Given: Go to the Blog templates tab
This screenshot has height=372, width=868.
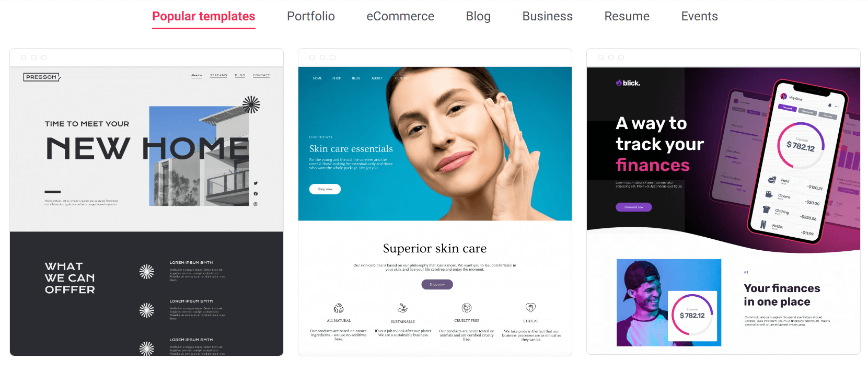Looking at the screenshot, I should click(478, 16).
